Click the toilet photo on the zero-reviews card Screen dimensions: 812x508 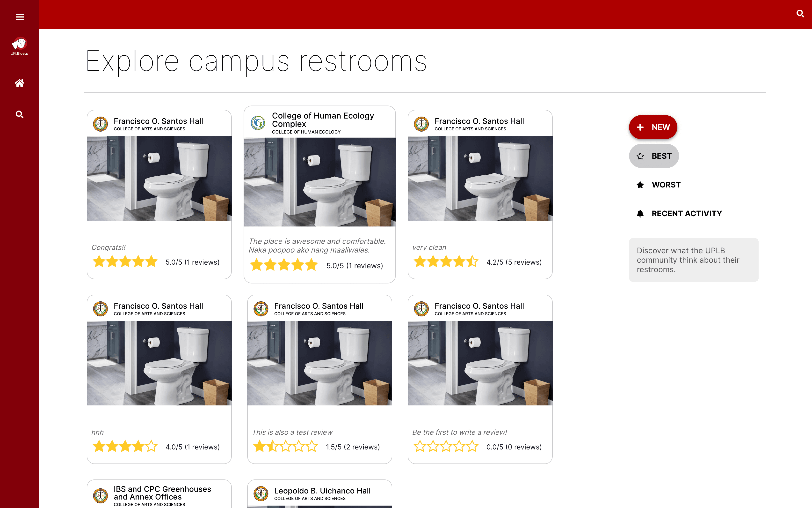pyautogui.click(x=480, y=363)
